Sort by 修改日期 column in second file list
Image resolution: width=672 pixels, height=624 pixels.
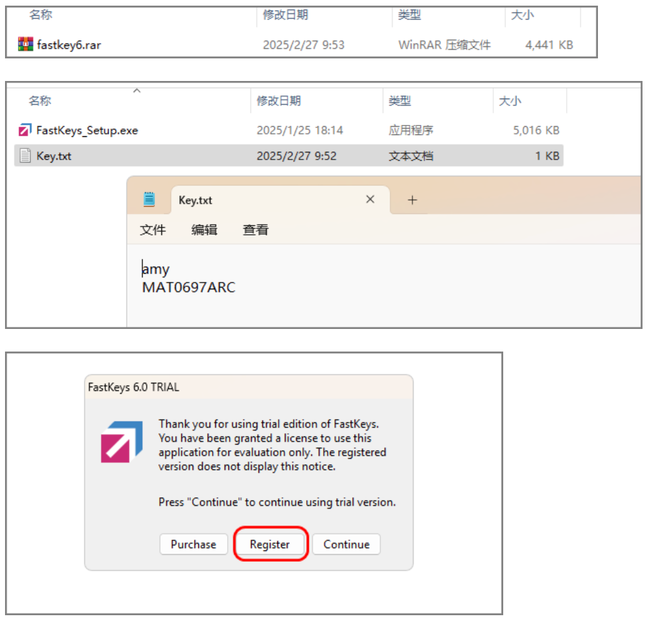coord(279,101)
